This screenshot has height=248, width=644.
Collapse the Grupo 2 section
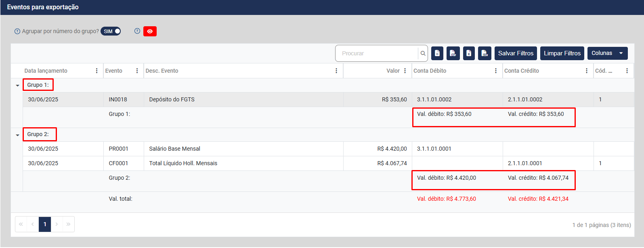[x=17, y=135]
